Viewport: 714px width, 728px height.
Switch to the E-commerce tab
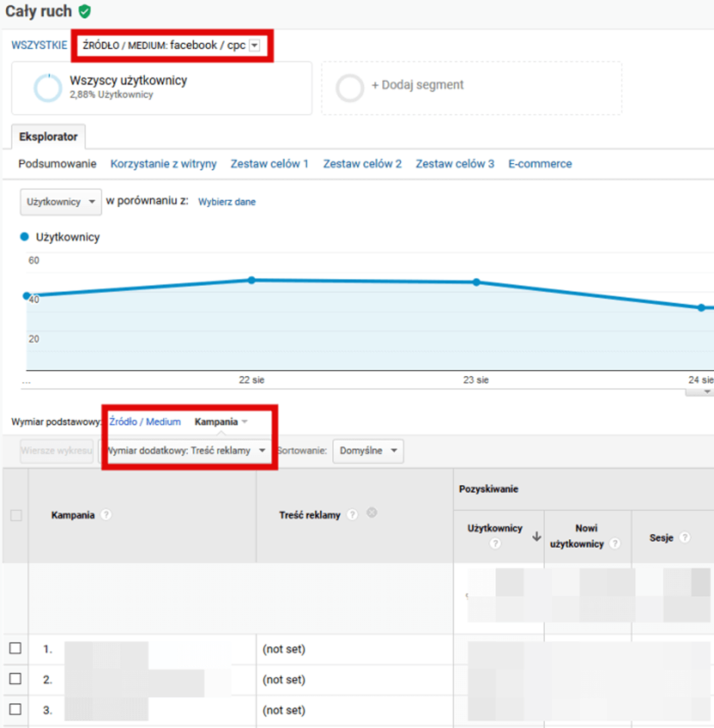click(539, 164)
